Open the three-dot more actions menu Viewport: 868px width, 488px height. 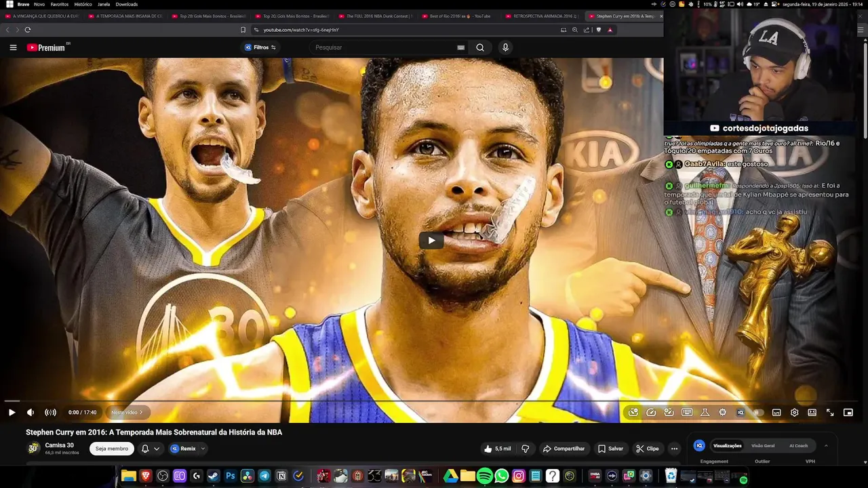pyautogui.click(x=674, y=449)
